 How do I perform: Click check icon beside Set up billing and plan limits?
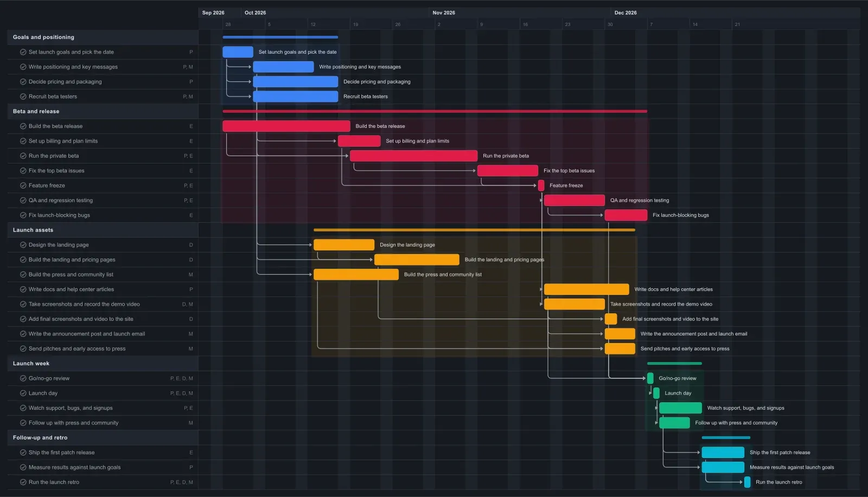coord(23,141)
